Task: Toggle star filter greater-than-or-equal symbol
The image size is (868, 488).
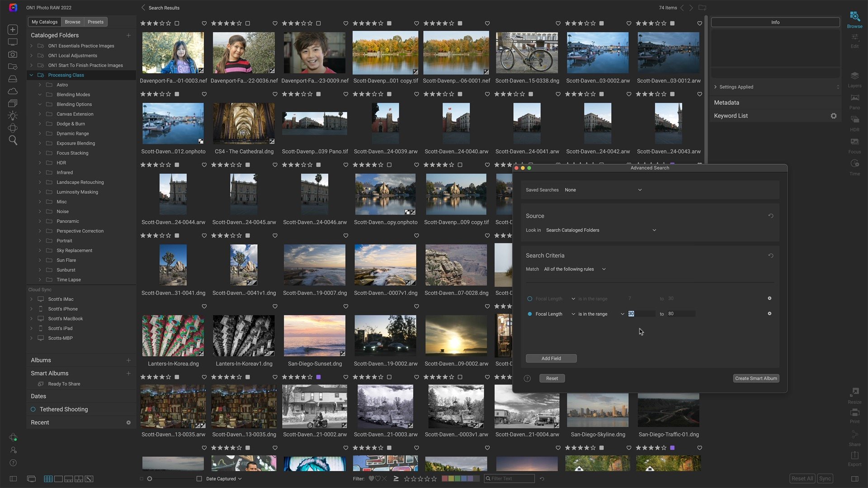Action: pos(396,479)
